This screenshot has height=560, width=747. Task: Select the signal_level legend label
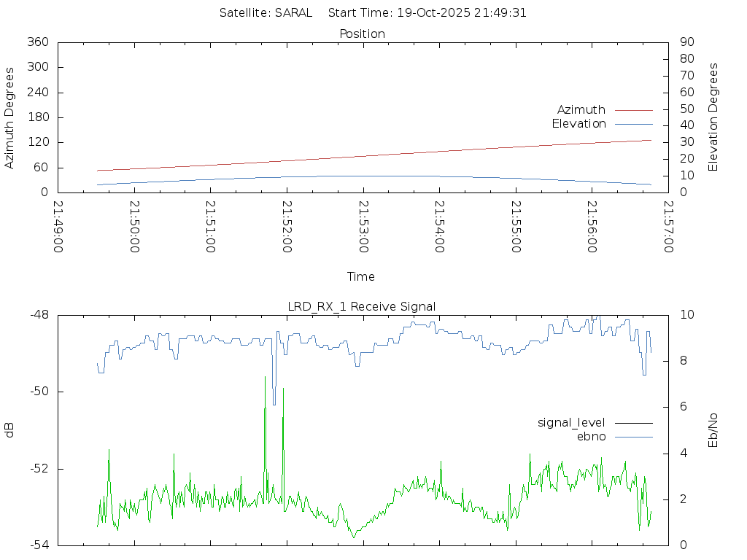(x=571, y=423)
